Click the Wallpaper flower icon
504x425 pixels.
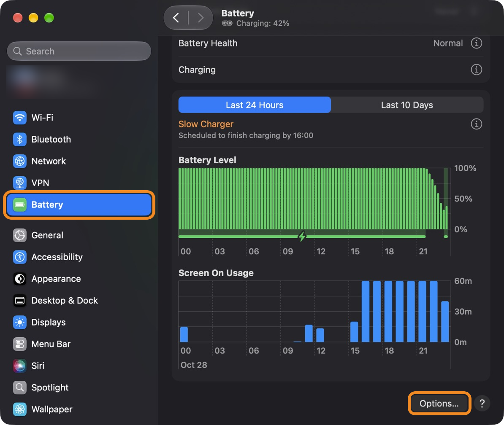point(19,409)
